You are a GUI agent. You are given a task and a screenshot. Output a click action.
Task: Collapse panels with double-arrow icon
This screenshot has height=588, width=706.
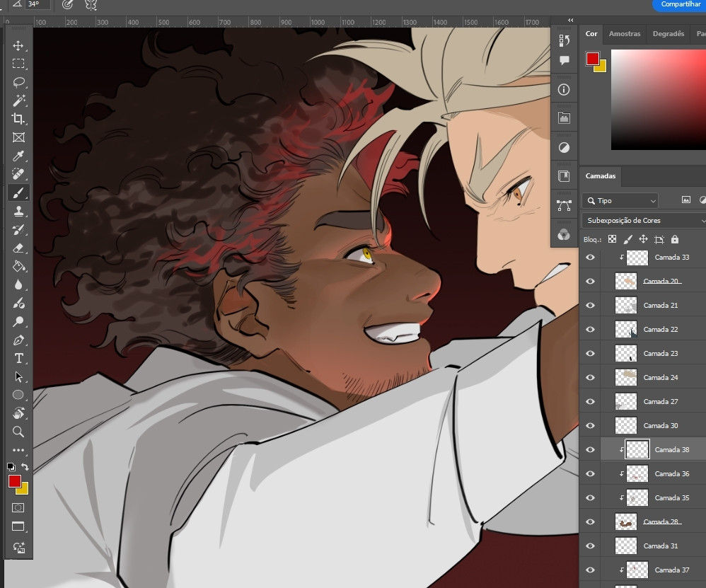point(570,21)
